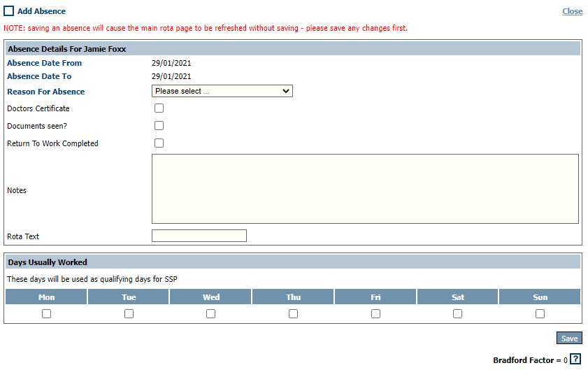Click the Add Absence square icon
Viewport: 588px width, 370px height.
tap(8, 11)
